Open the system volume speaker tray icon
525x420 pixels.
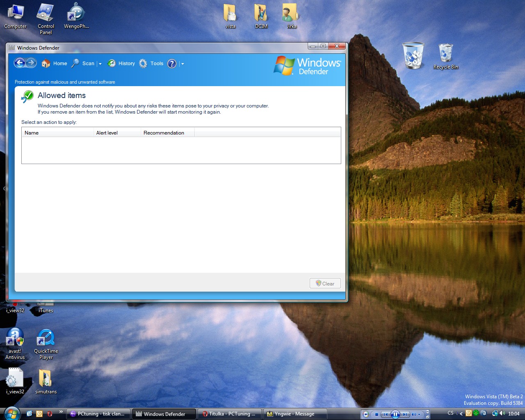coord(502,413)
